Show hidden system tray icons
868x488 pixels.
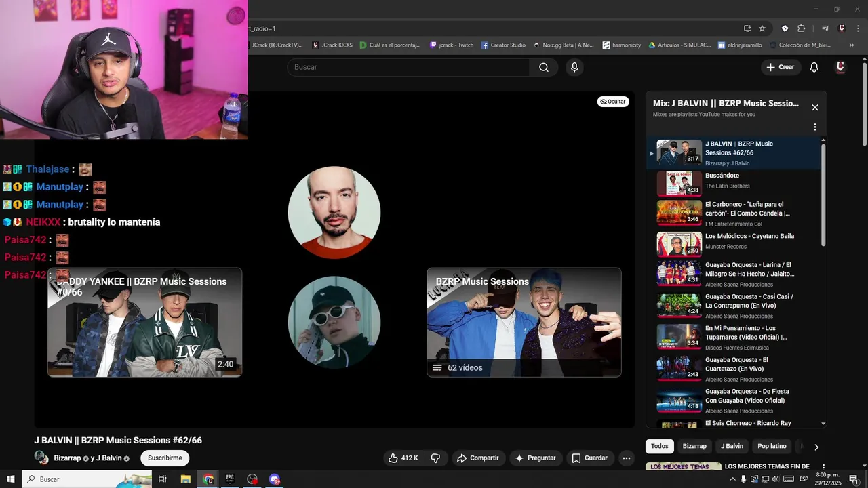[x=732, y=479]
